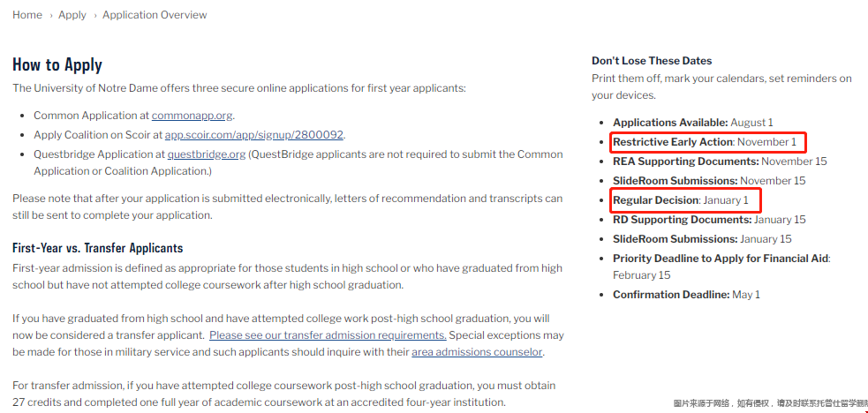
Task: Open the transfer admission requirements link
Action: [x=328, y=335]
